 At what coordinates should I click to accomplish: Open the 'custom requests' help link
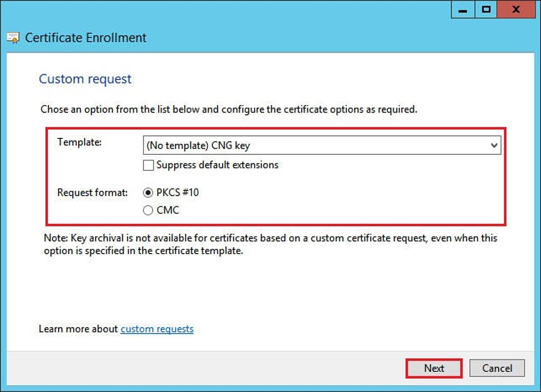157,329
